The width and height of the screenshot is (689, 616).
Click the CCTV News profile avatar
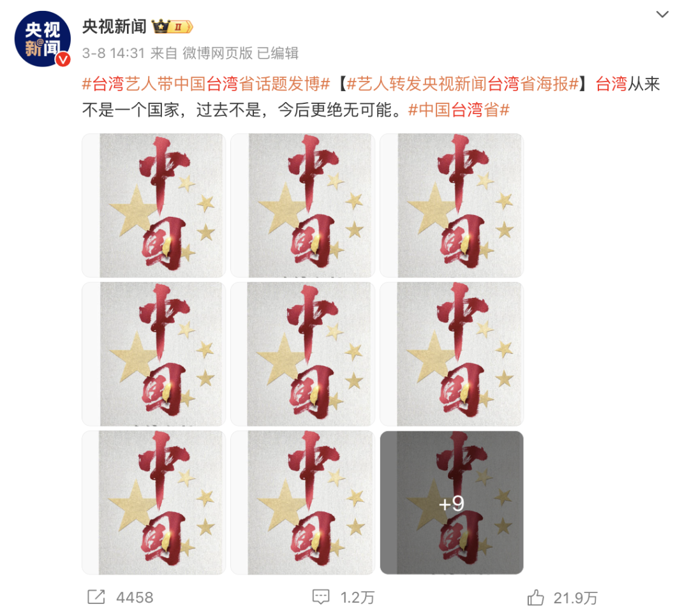click(43, 39)
